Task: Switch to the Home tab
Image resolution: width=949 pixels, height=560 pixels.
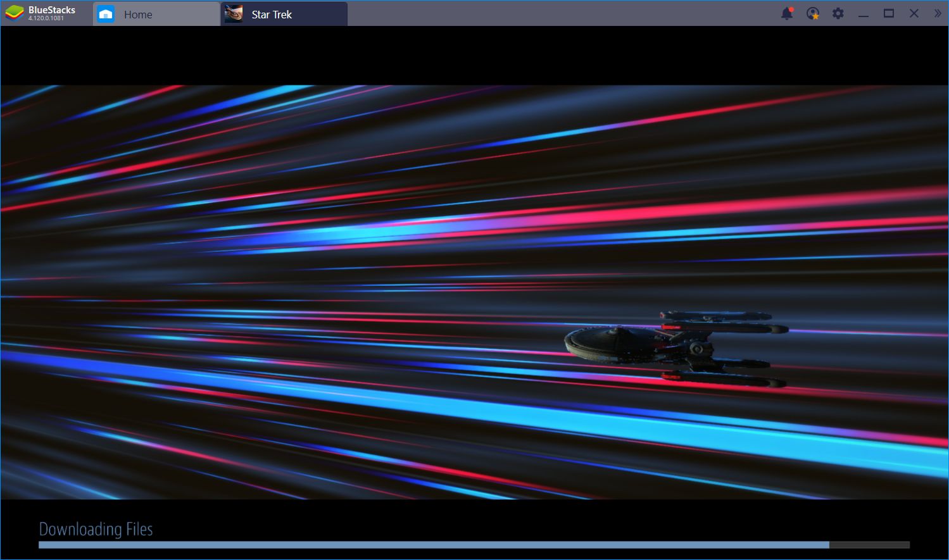Action: point(156,14)
